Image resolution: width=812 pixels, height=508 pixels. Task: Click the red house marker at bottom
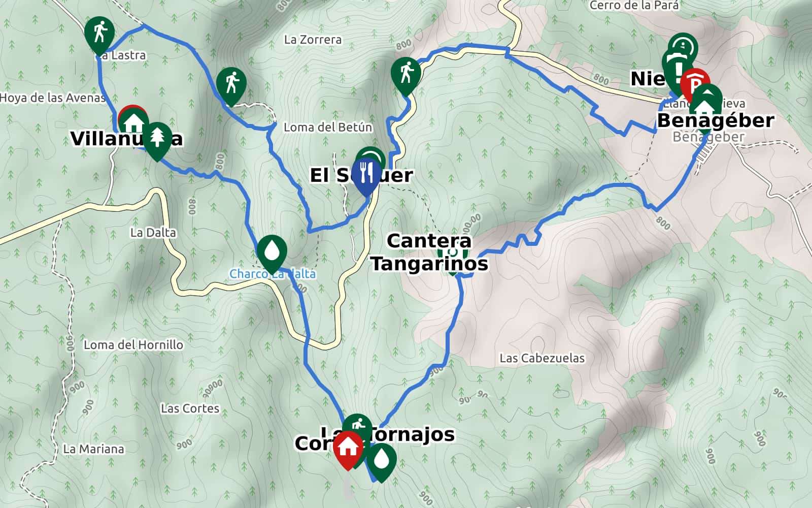click(348, 448)
